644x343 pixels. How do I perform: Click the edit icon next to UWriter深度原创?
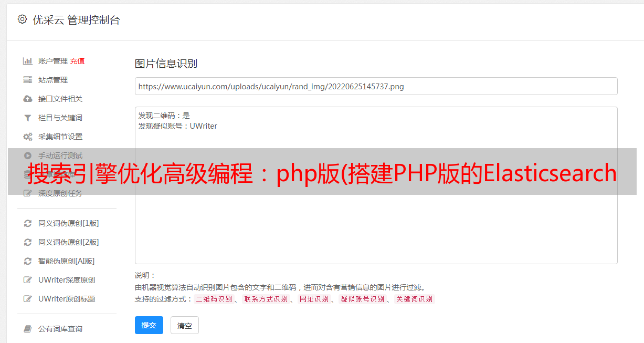pyautogui.click(x=28, y=280)
